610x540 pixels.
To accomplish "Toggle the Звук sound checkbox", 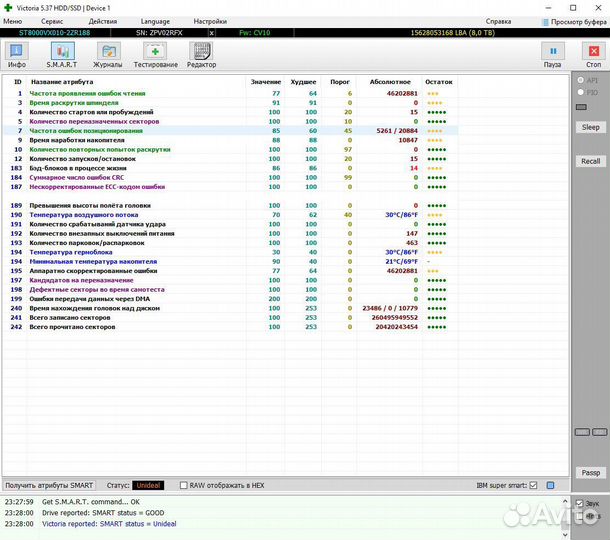I will (580, 503).
